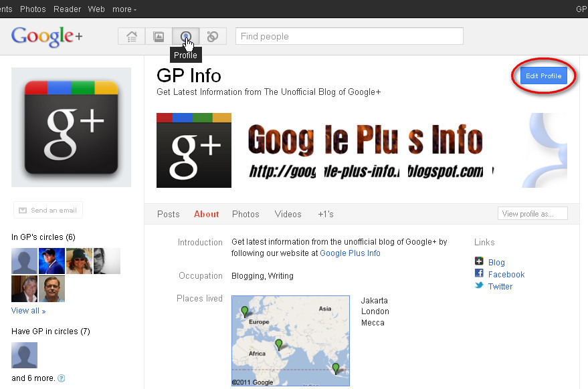The image size is (588, 389).
Task: Open the grayscale face thumbnail
Action: (107, 261)
